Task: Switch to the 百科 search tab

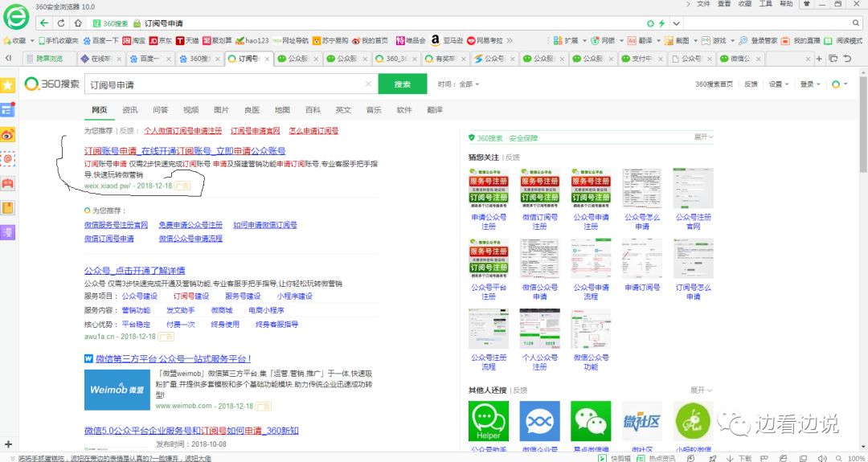Action: [x=313, y=110]
